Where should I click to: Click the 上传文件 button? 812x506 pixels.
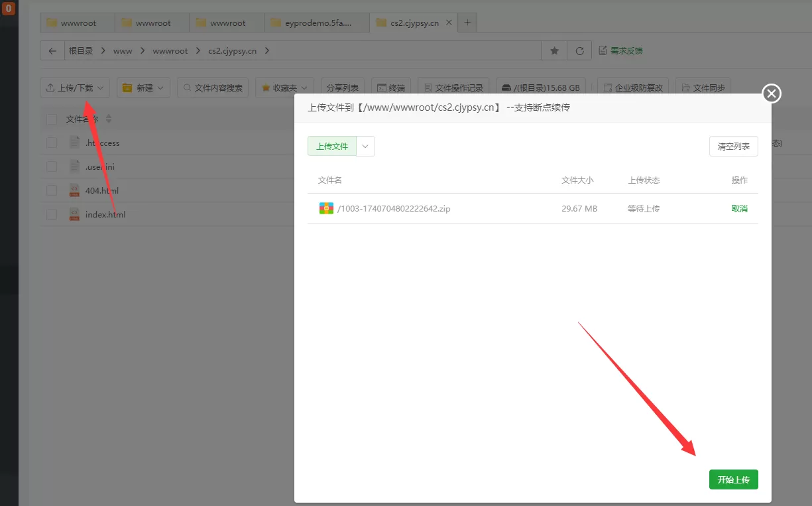(x=332, y=146)
